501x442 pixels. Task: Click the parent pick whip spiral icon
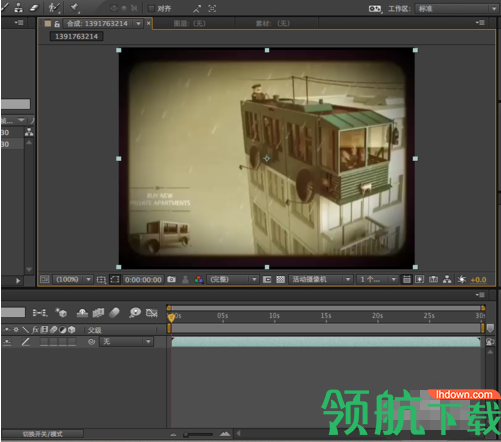point(91,342)
